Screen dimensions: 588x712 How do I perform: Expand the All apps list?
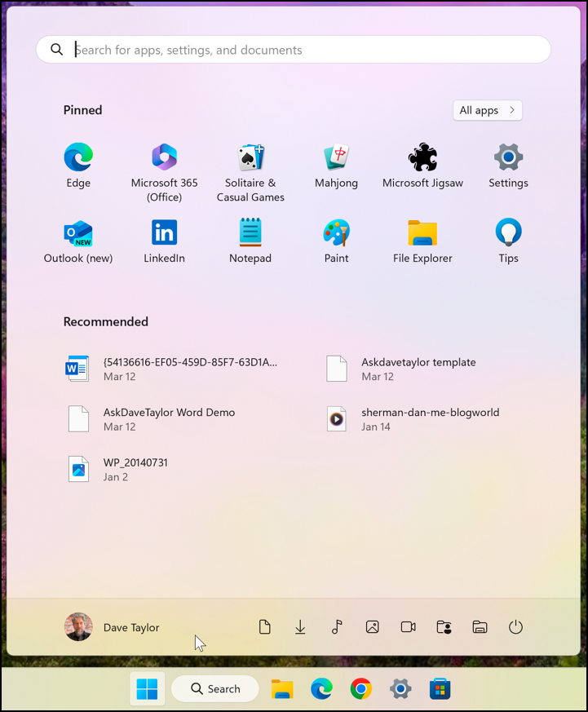tap(487, 110)
